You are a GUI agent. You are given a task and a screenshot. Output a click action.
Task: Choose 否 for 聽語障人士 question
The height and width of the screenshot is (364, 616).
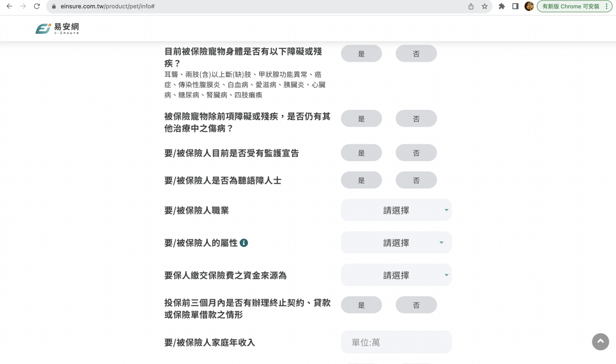click(416, 180)
